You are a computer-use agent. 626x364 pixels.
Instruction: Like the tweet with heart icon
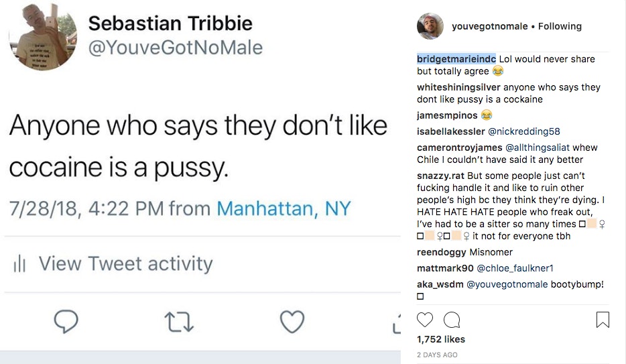[292, 322]
